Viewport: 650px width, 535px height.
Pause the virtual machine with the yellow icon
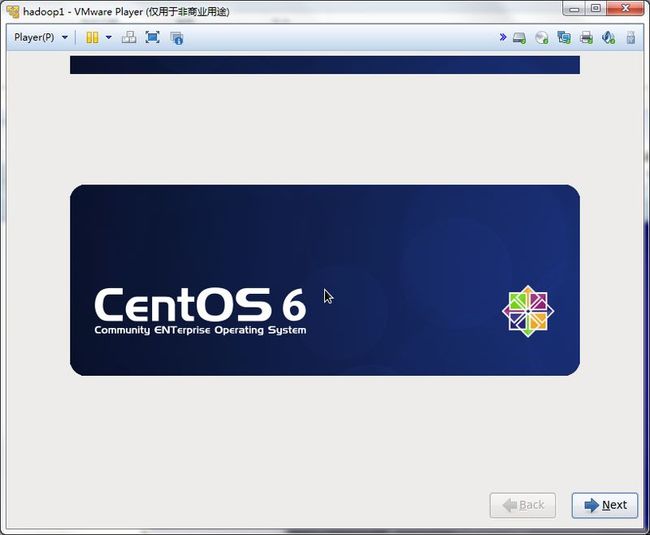[92, 38]
